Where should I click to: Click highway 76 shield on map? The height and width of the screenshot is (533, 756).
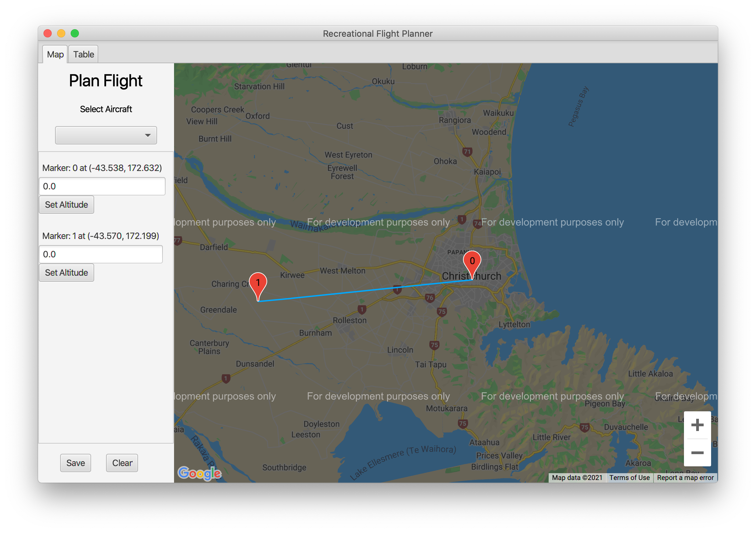tap(430, 298)
